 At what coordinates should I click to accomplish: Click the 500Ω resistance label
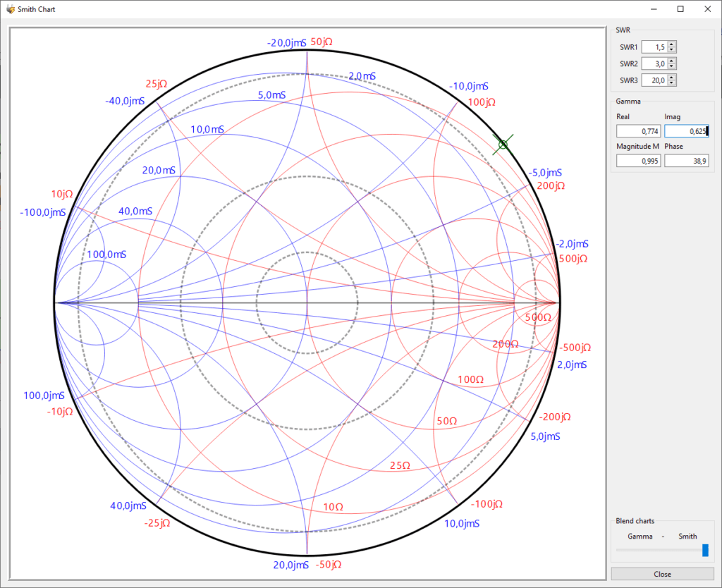click(x=538, y=317)
